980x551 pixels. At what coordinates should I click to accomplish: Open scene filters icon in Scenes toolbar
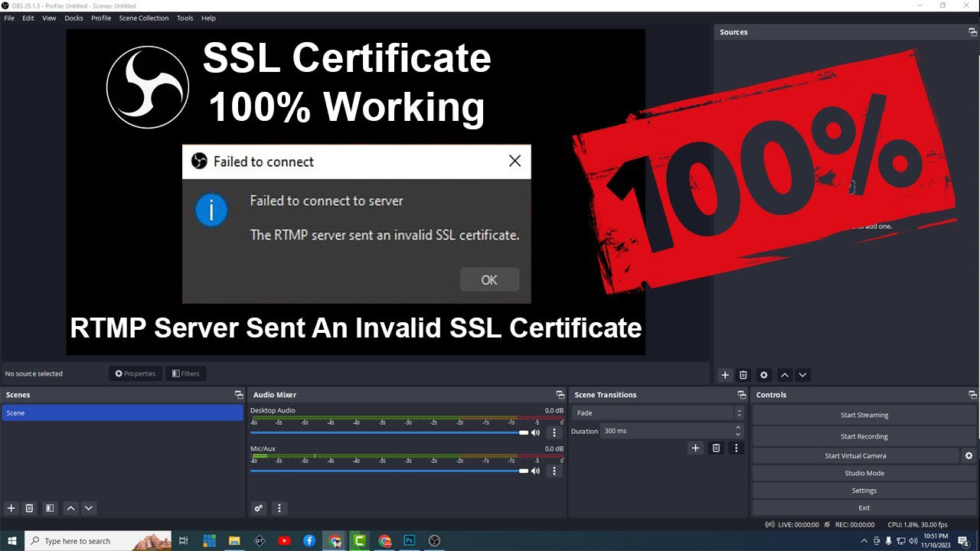point(50,508)
